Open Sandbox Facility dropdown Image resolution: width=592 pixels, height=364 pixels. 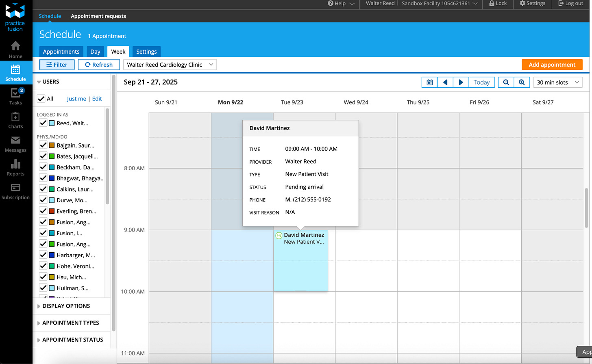pos(440,3)
